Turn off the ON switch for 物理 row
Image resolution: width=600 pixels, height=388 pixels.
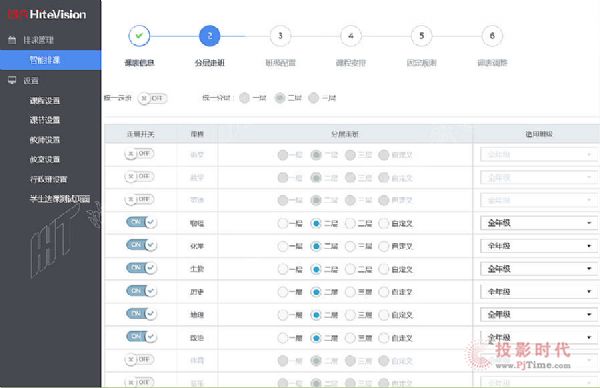click(x=141, y=222)
